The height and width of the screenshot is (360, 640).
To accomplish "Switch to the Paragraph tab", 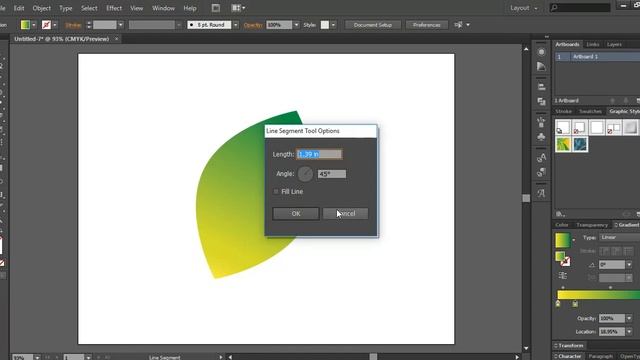I will tap(600, 356).
